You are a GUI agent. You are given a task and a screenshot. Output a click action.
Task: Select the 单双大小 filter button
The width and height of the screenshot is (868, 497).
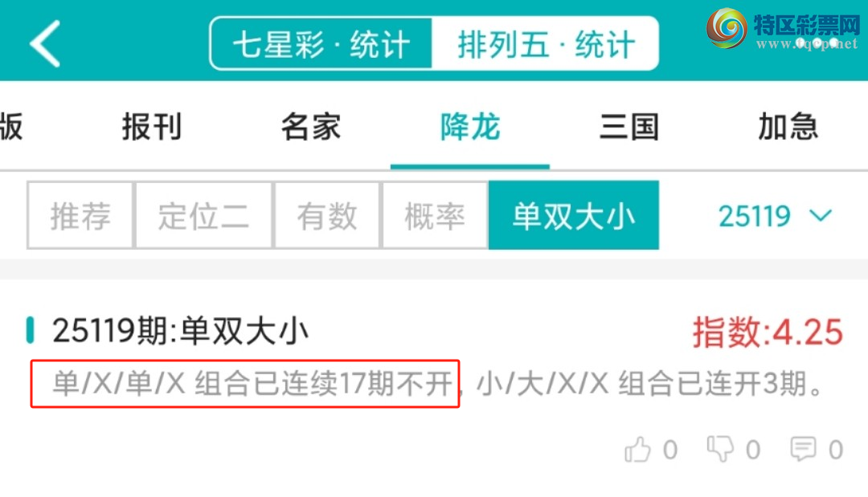coord(574,215)
